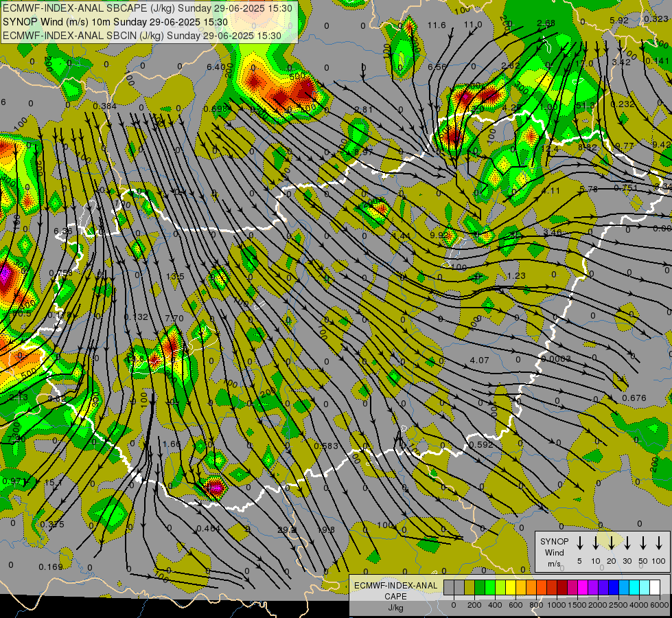The width and height of the screenshot is (672, 618).
Task: Select the leftmost gray swatch in CAPE legend
Action: pos(449,587)
